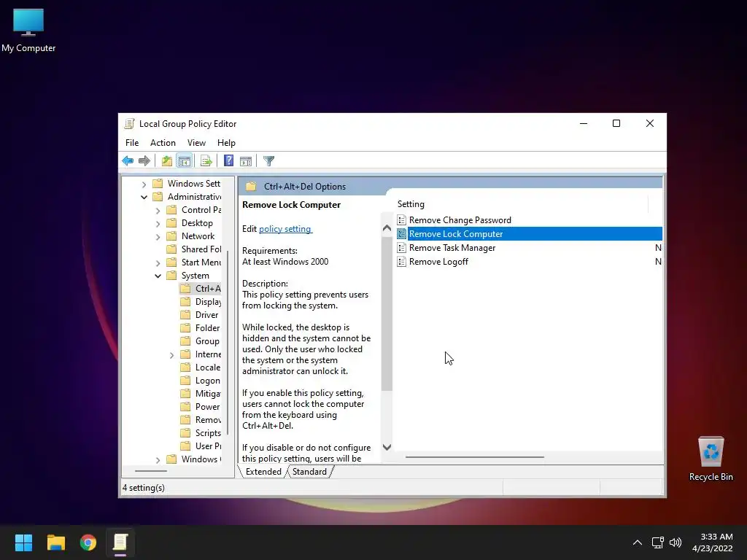Click description pane scroll up arrow

[387, 228]
